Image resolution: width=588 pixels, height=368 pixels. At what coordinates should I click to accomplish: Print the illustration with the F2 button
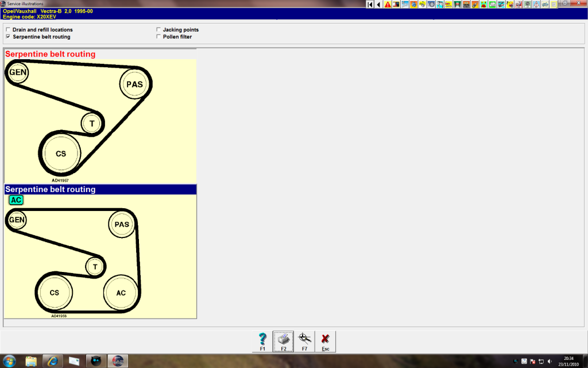coord(283,341)
